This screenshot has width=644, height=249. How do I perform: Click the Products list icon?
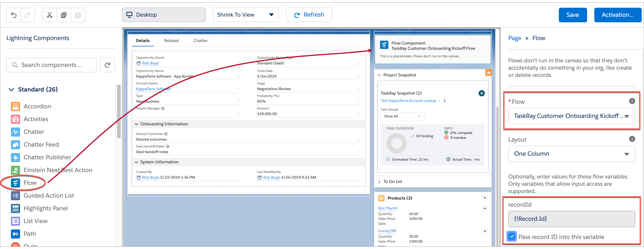[x=381, y=198]
